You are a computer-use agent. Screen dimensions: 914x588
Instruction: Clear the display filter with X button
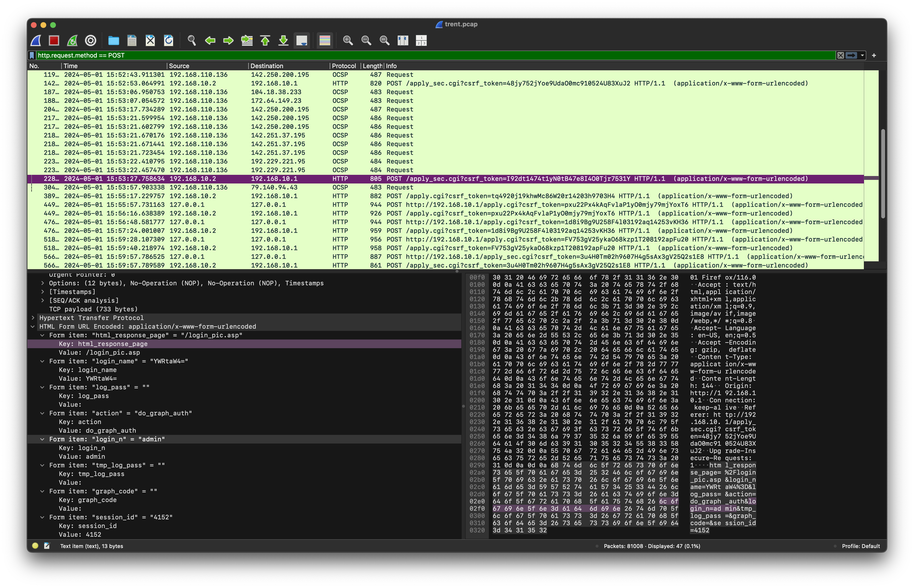[x=840, y=55]
